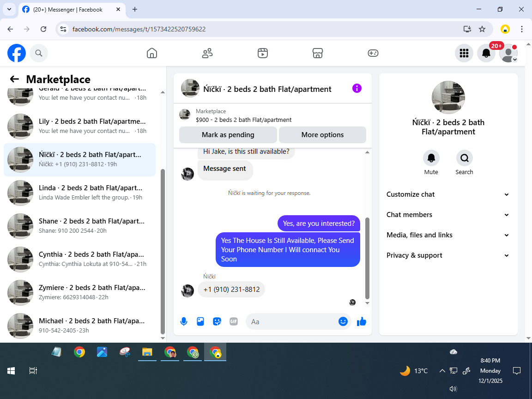The image size is (532, 399).
Task: Expand the Customize chat section
Action: coord(448,194)
